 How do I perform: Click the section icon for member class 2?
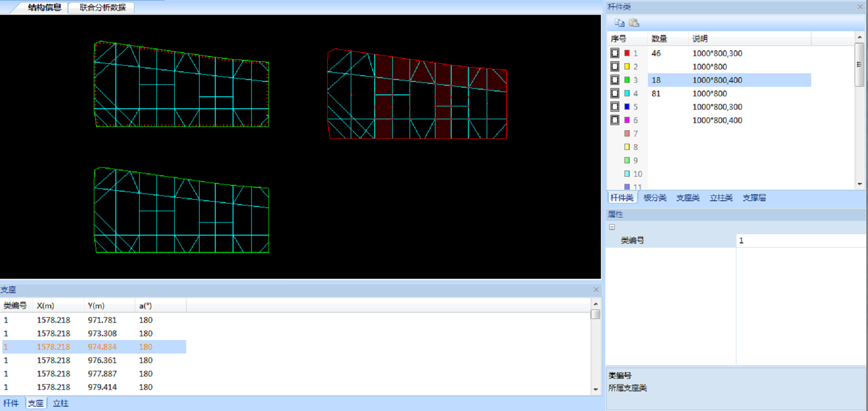(615, 67)
